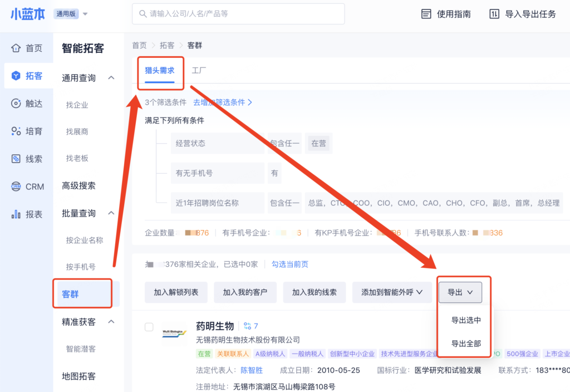570x392 pixels.
Task: Open the 添加到智能外呼 dropdown
Action: click(x=392, y=292)
